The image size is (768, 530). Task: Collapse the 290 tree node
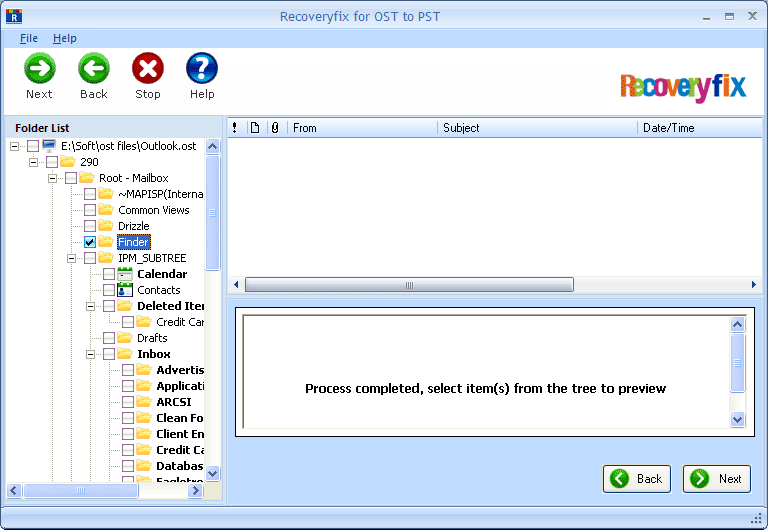tap(33, 162)
